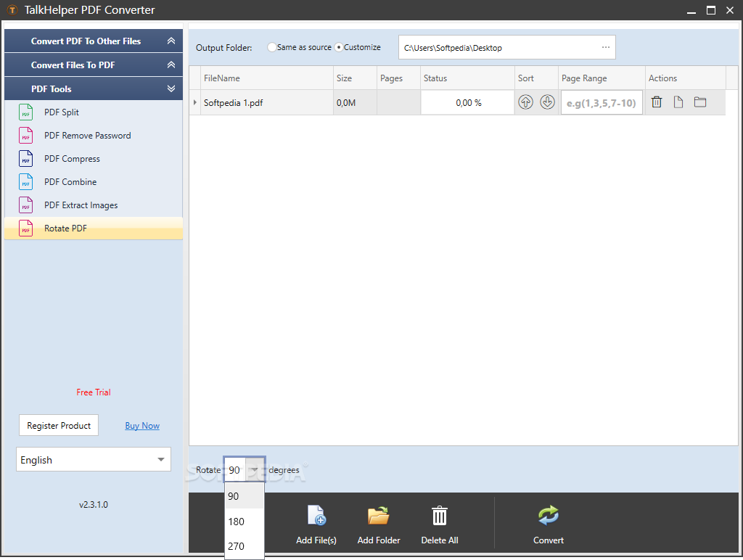Click the Actions column header

click(x=686, y=78)
